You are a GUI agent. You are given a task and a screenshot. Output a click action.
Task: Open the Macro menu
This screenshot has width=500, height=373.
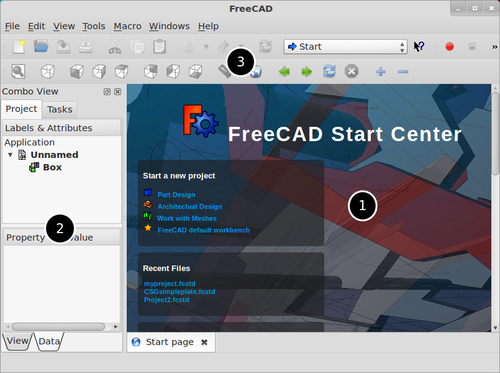click(x=127, y=26)
